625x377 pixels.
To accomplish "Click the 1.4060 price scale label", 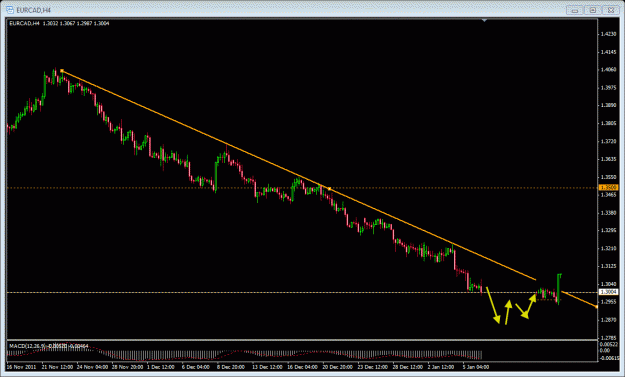I will tap(608, 69).
